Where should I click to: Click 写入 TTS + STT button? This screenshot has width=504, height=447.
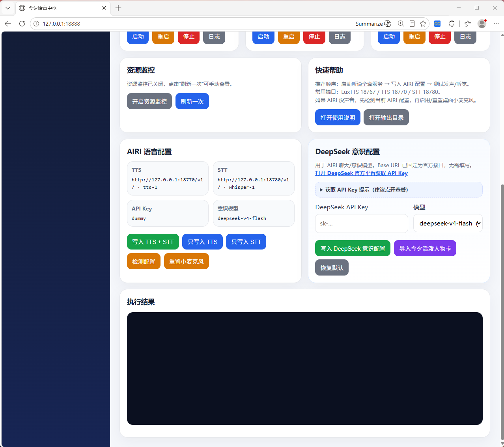pyautogui.click(x=153, y=242)
